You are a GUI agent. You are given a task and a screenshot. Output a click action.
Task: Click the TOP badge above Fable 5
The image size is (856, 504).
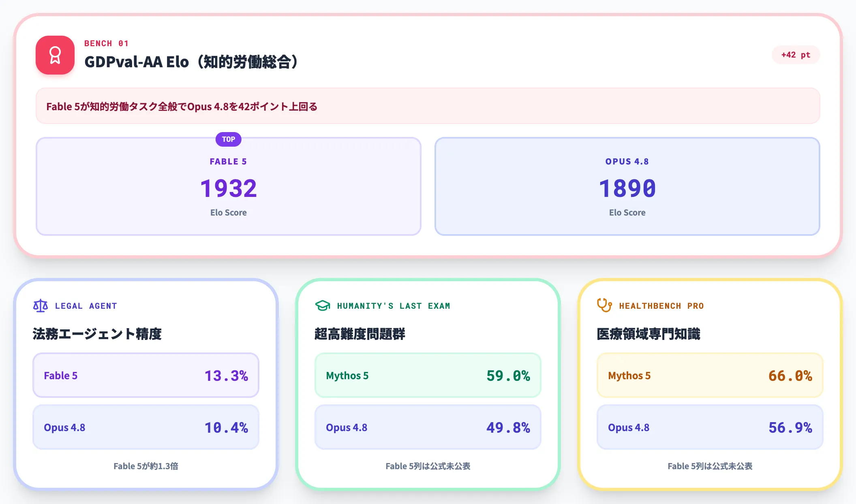tap(229, 139)
